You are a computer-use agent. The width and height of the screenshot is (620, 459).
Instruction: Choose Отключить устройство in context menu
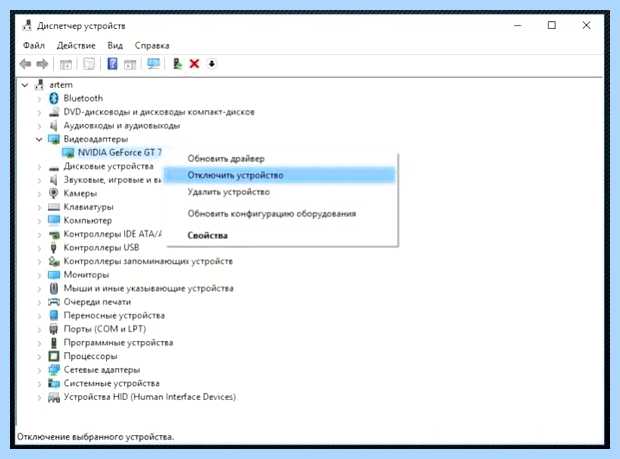pos(279,175)
